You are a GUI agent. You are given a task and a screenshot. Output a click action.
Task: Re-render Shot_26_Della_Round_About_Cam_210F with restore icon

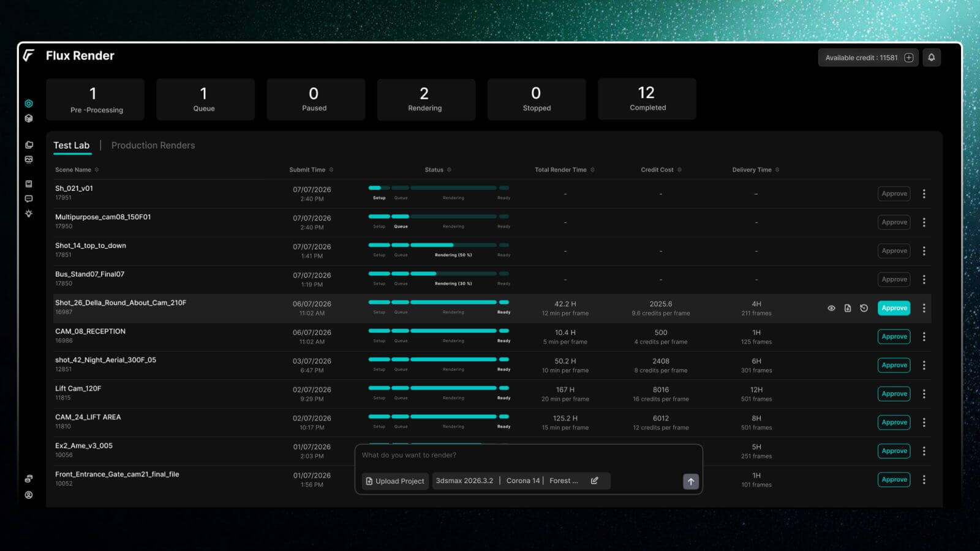(x=864, y=308)
